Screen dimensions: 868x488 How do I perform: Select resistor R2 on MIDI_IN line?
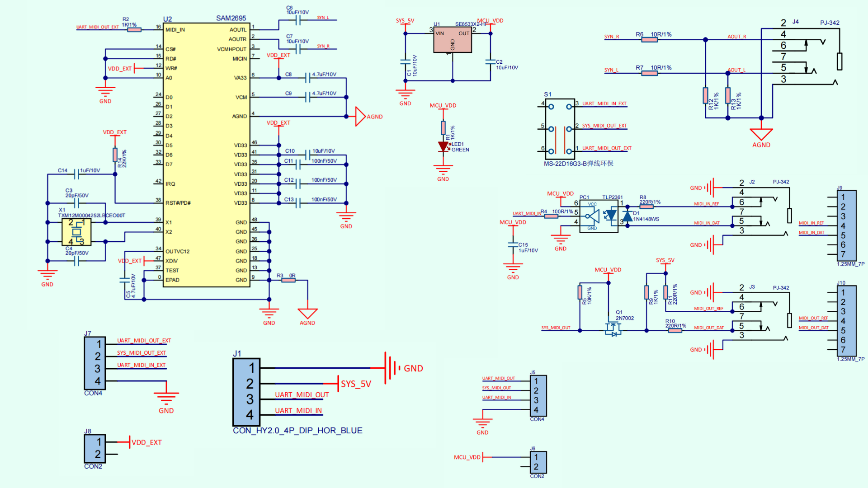pyautogui.click(x=134, y=30)
